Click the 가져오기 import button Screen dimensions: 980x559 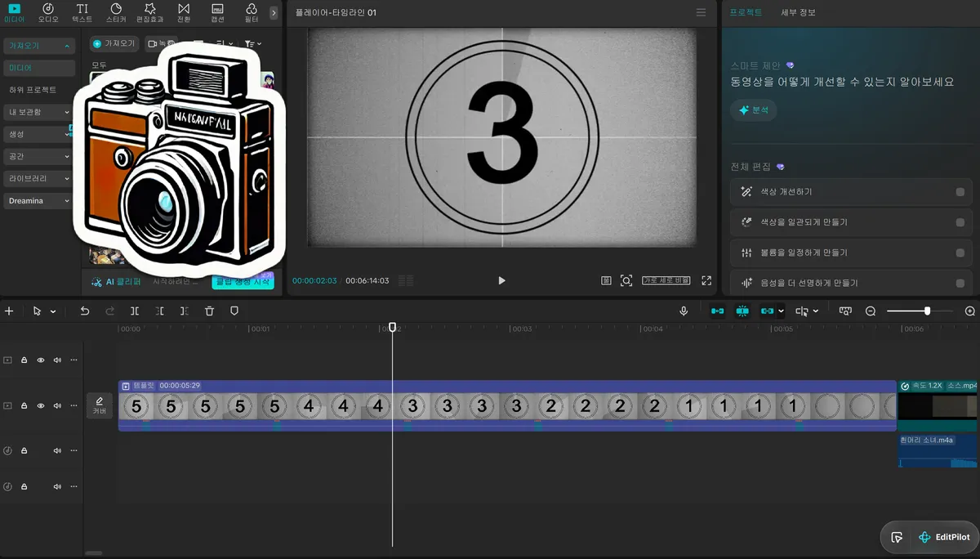point(114,43)
